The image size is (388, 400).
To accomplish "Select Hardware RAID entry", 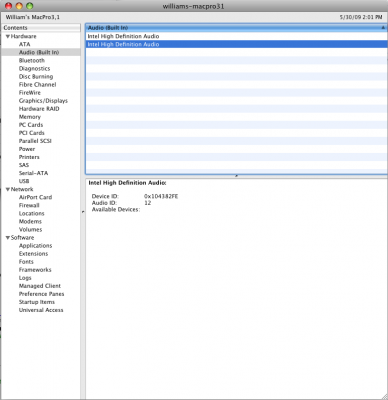I will click(x=39, y=109).
